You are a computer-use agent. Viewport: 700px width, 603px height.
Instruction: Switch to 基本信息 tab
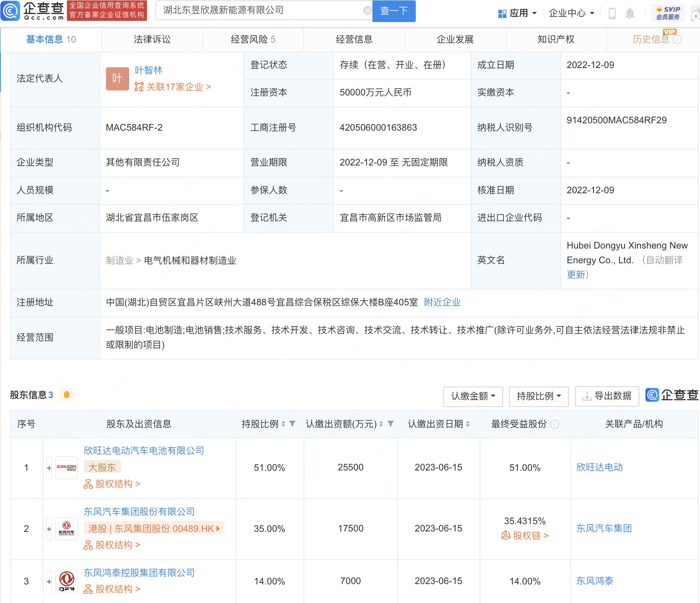click(x=51, y=39)
